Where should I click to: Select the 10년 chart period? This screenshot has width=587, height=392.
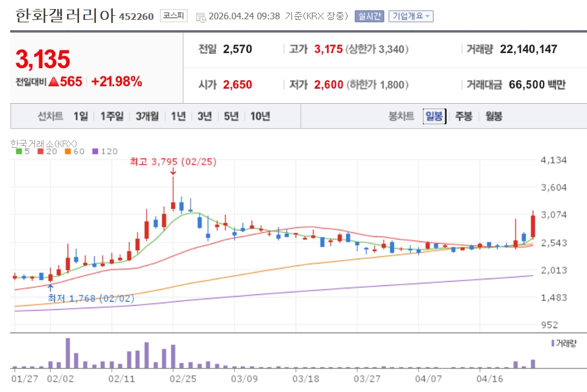coord(260,116)
